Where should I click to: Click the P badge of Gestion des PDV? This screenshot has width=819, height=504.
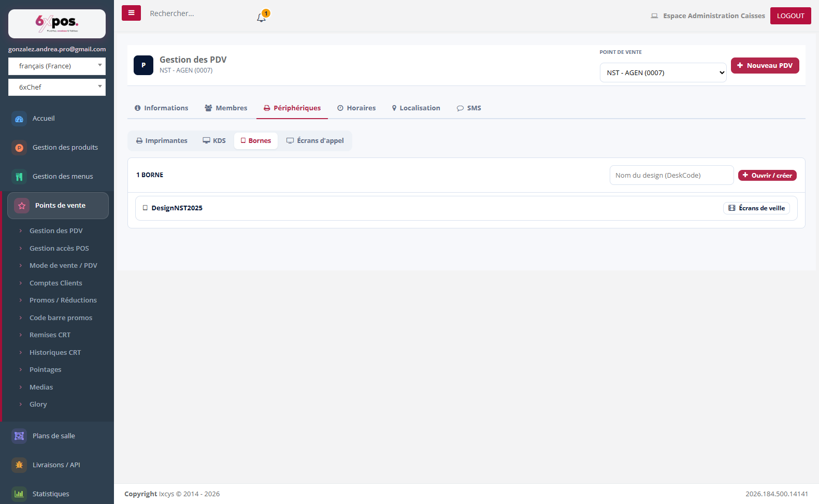(143, 65)
